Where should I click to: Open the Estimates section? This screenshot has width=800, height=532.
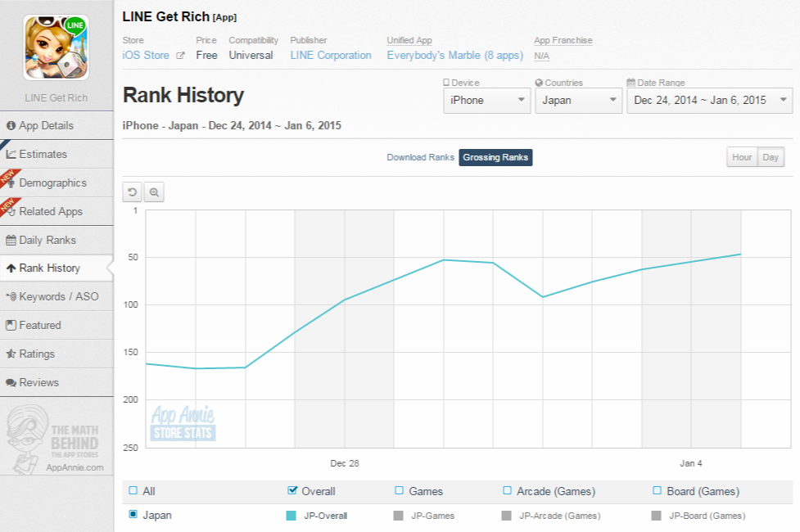pos(56,154)
